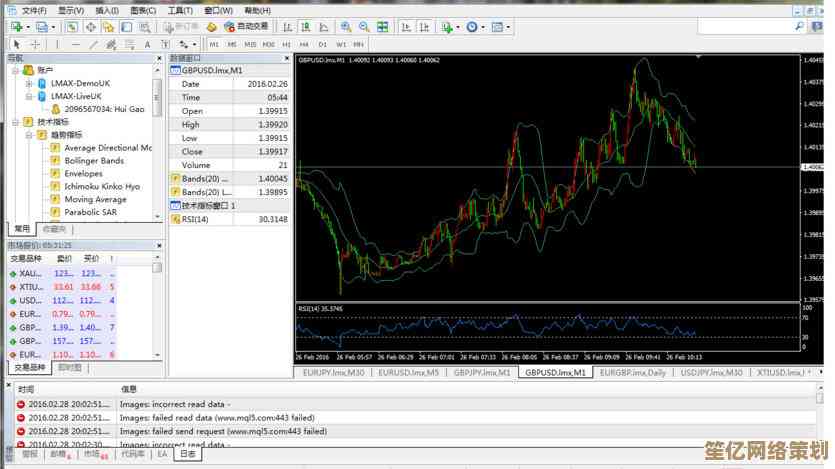Switch timeframe to H4
The image size is (835, 469).
[x=305, y=44]
